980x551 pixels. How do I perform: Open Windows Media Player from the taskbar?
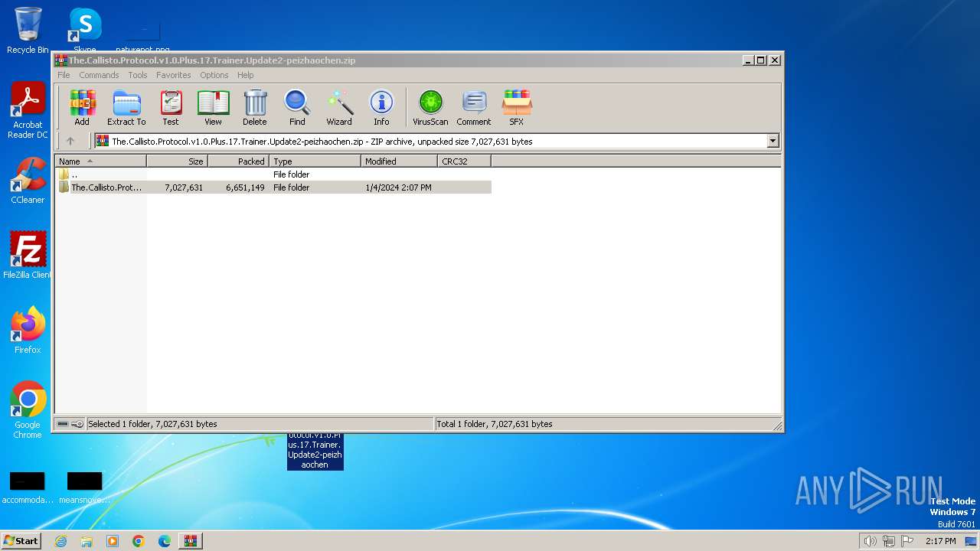113,541
